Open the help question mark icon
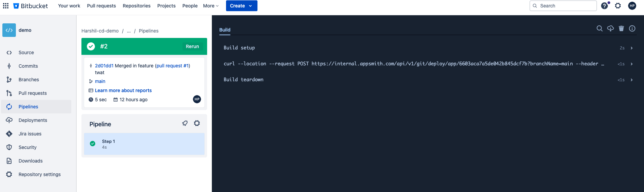The height and width of the screenshot is (192, 644). point(604,6)
